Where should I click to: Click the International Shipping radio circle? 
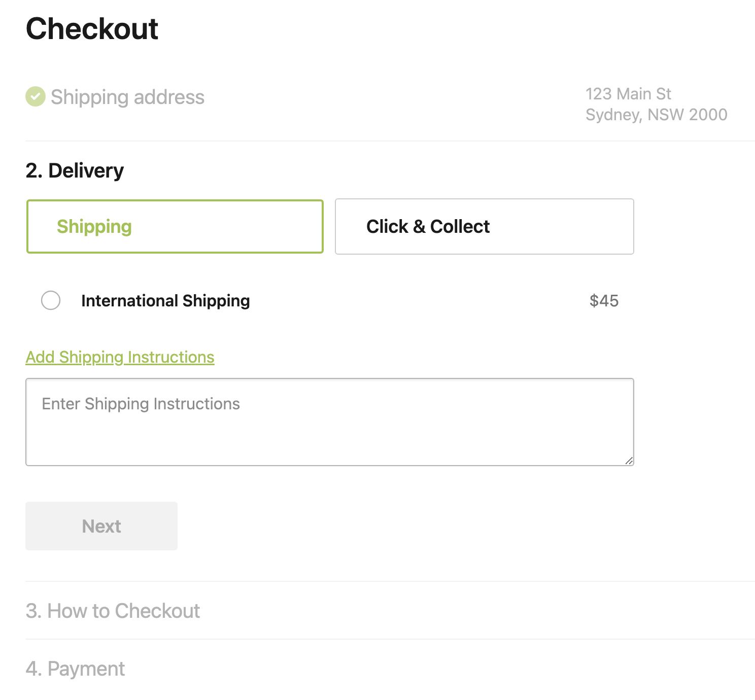tap(51, 301)
